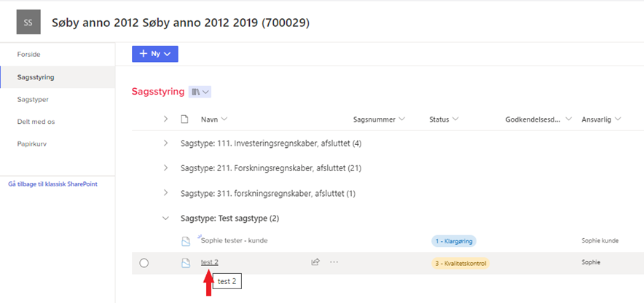Open Sagstyper in left navigation
The height and width of the screenshot is (303, 644).
(33, 99)
